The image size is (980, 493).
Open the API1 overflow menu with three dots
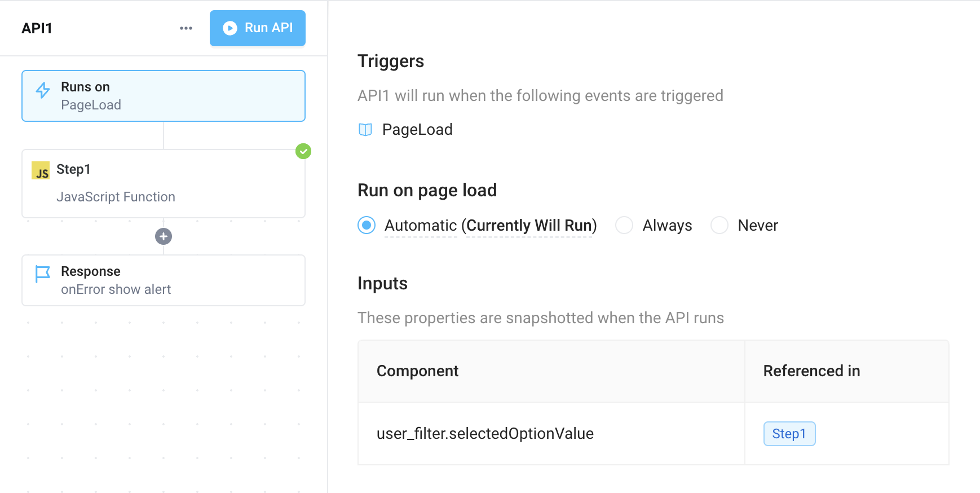pyautogui.click(x=186, y=28)
